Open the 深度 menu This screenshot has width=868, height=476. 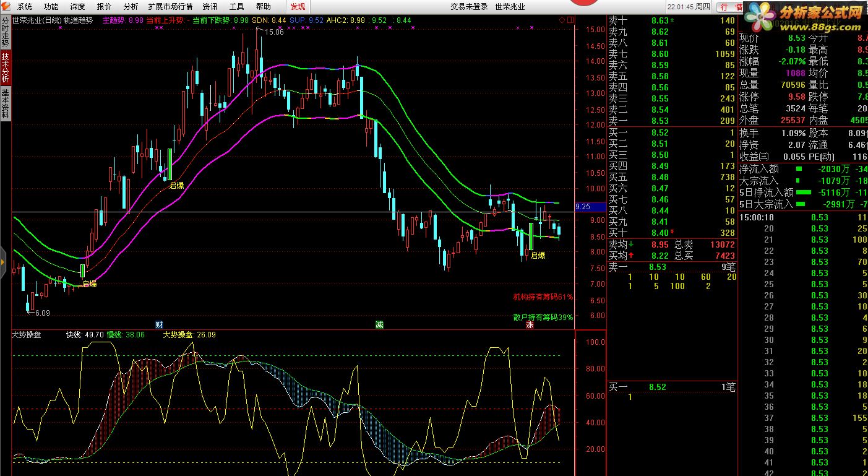(78, 7)
